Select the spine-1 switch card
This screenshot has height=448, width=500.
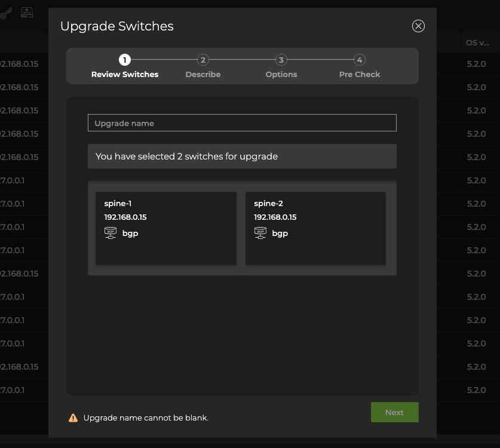pos(165,228)
